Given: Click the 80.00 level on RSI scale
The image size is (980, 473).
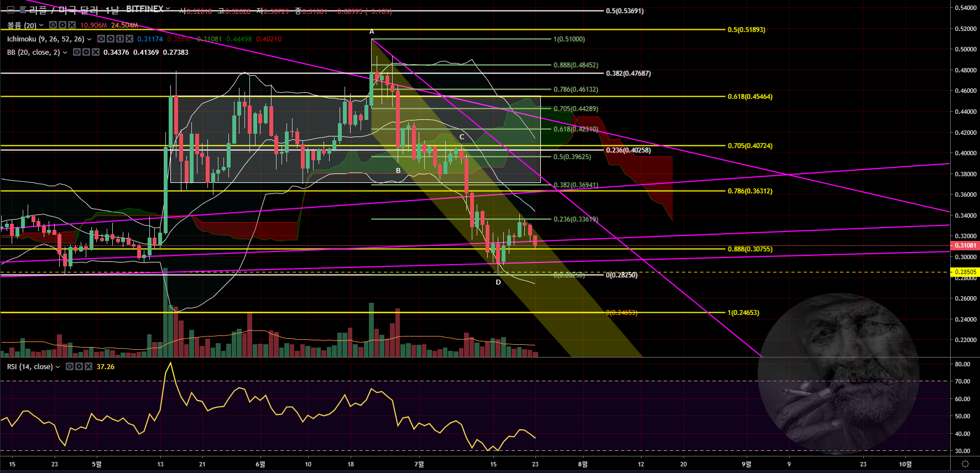Looking at the screenshot, I should (x=962, y=364).
